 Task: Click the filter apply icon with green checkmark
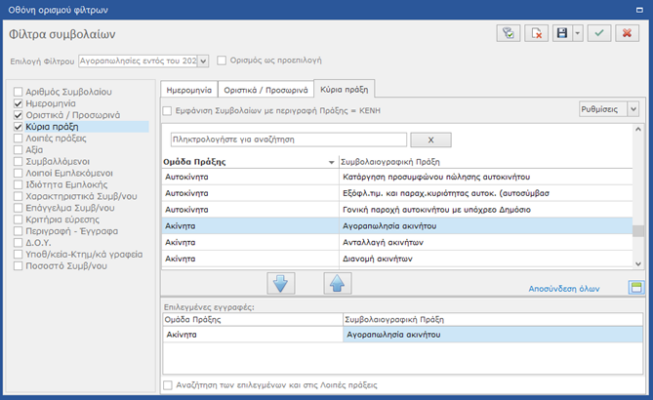point(509,34)
